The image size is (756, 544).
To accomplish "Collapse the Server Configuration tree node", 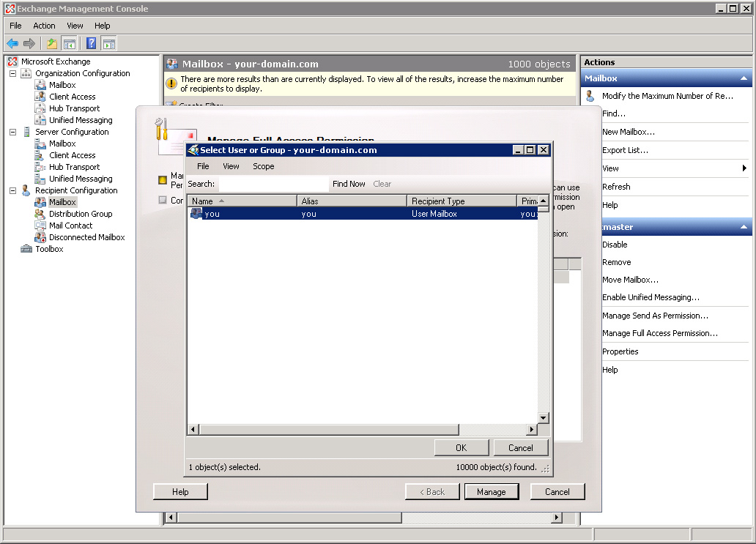I will click(x=13, y=132).
